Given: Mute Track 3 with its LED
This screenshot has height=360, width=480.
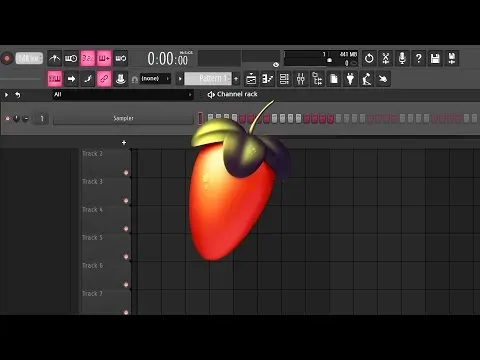Looking at the screenshot, I should pyautogui.click(x=126, y=201).
